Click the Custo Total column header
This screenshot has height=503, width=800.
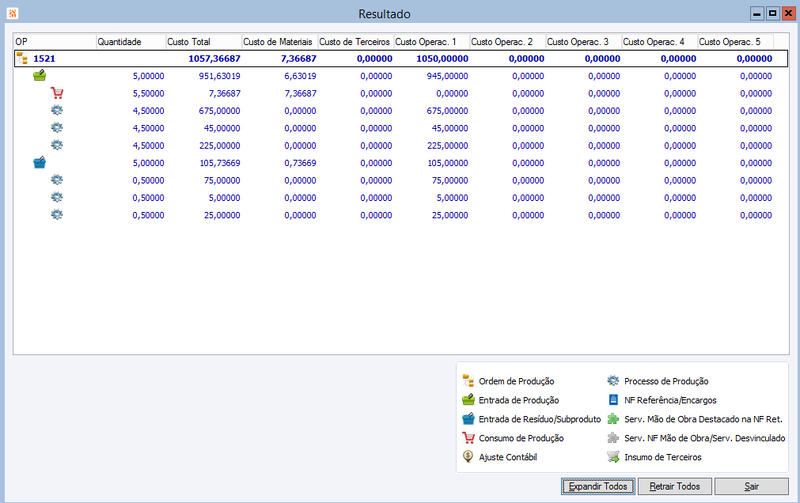coord(203,42)
